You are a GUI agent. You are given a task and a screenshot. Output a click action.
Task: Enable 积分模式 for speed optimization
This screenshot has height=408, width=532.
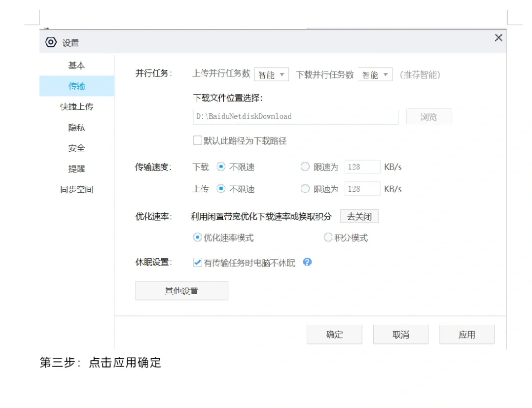click(328, 237)
